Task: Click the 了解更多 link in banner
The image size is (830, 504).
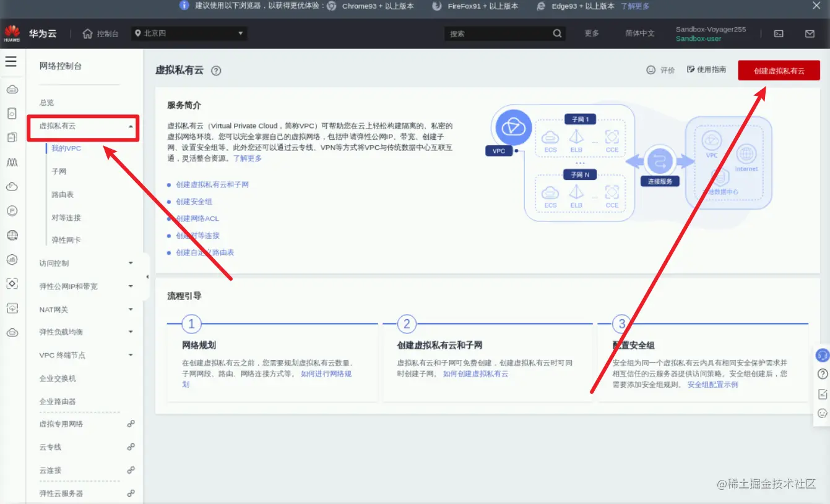Action: [635, 6]
